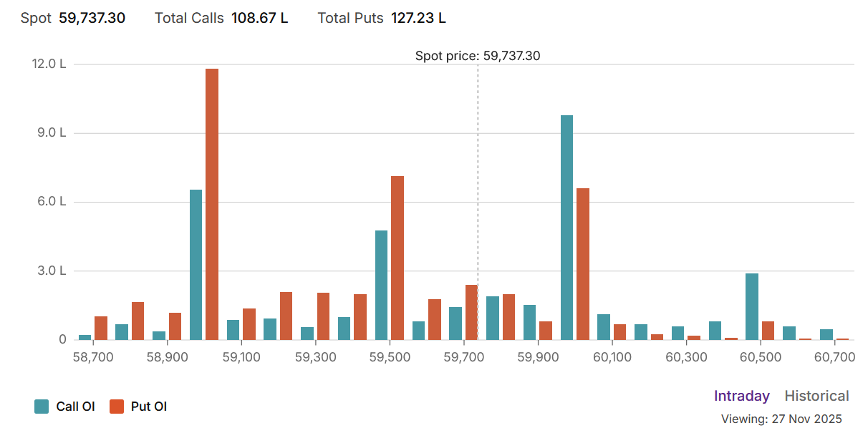
Task: Click the 59,900 x-axis strike label
Action: click(538, 356)
